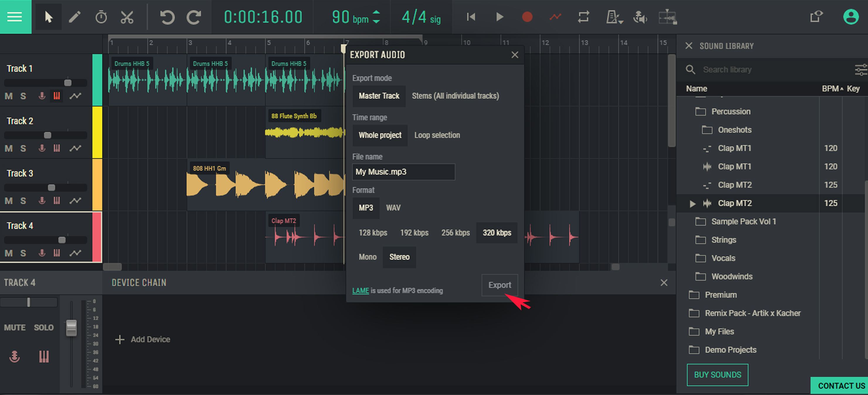Click Track 1 volume slider handle

click(68, 83)
